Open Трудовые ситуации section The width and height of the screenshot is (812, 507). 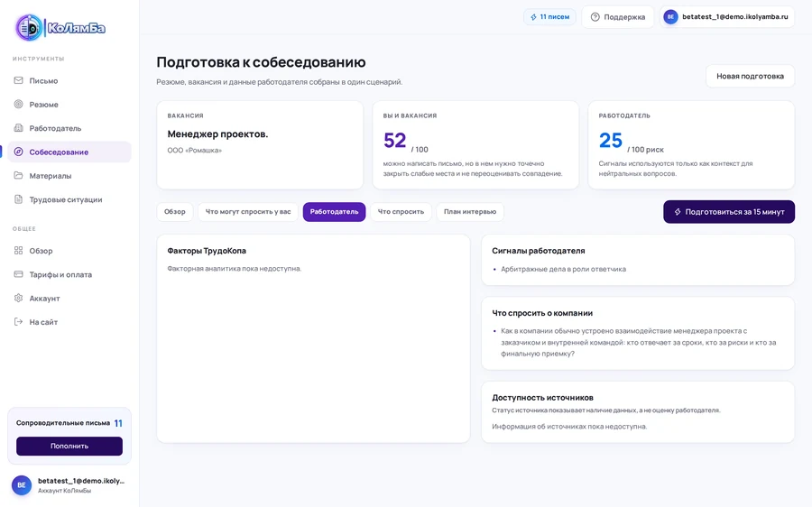[69, 199]
